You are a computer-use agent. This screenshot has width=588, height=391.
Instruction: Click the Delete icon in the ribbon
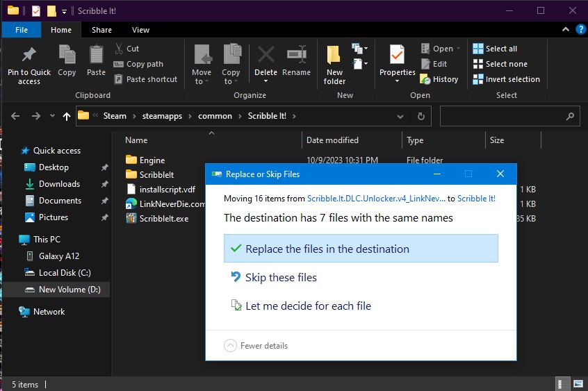coord(266,56)
